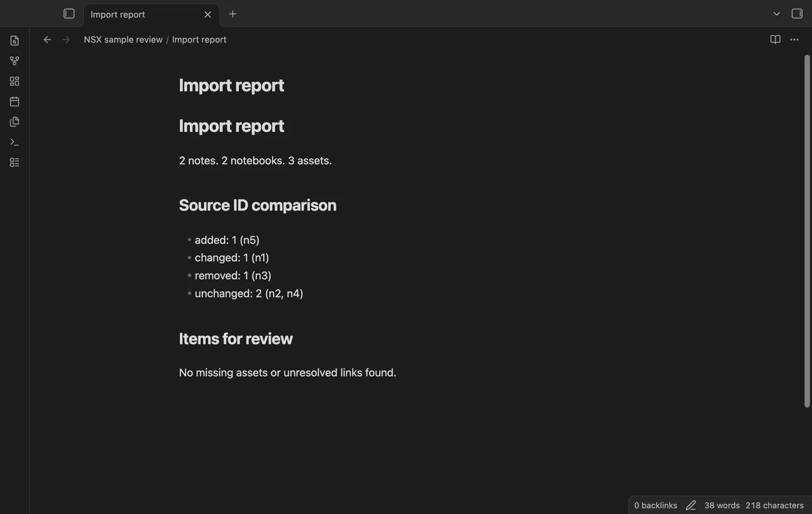The width and height of the screenshot is (812, 514).
Task: Click the Import report inline title
Action: (231, 85)
